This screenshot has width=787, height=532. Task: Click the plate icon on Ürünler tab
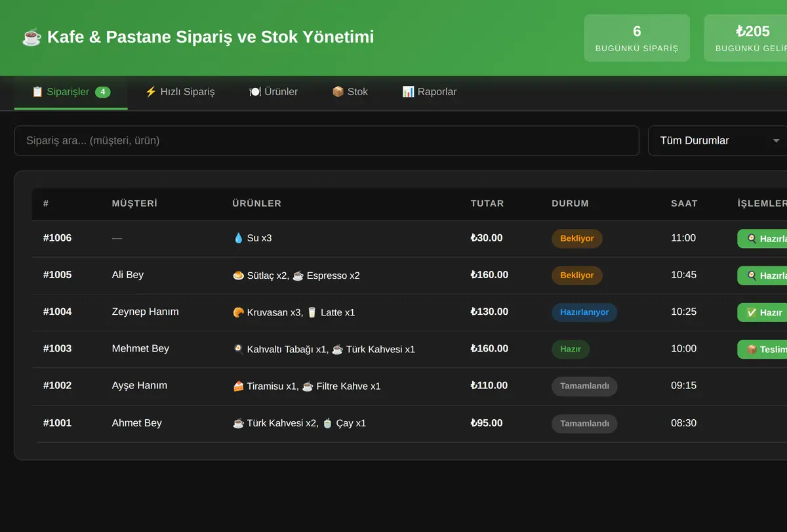255,92
